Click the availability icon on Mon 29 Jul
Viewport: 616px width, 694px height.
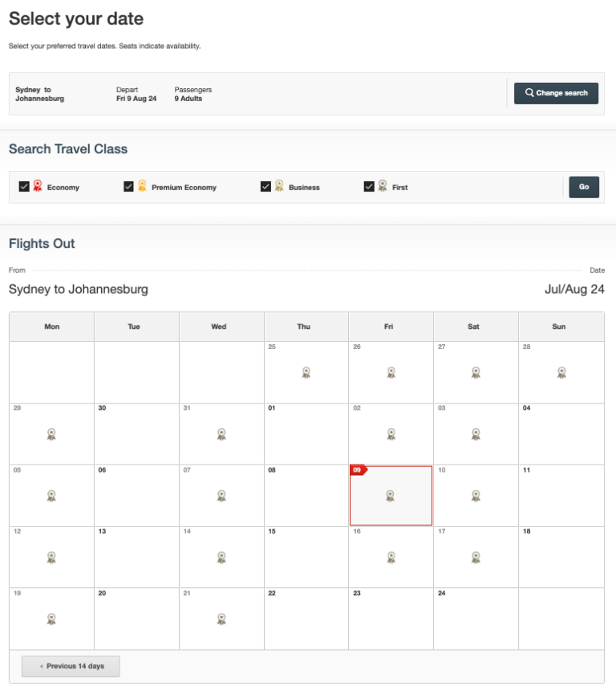pyautogui.click(x=51, y=433)
